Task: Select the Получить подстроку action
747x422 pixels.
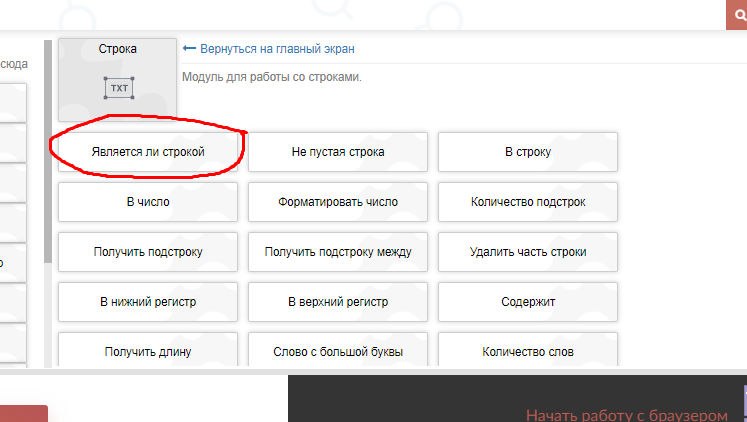Action: tap(148, 252)
